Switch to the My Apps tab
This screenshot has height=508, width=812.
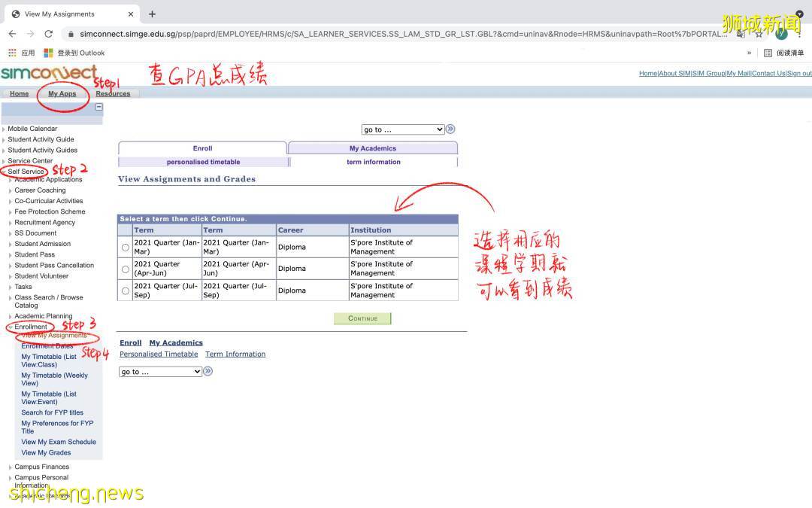click(x=62, y=93)
